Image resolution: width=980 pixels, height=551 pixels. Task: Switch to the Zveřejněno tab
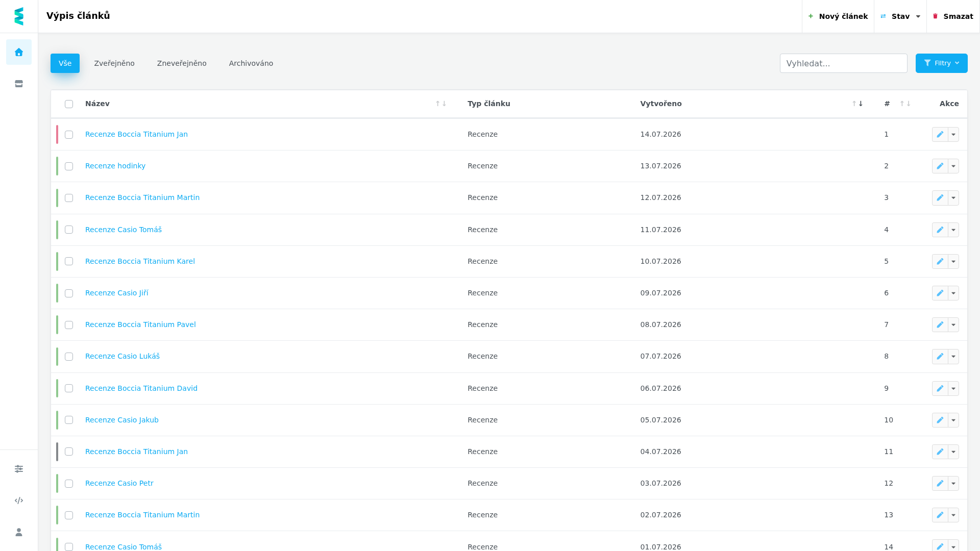tap(114, 63)
